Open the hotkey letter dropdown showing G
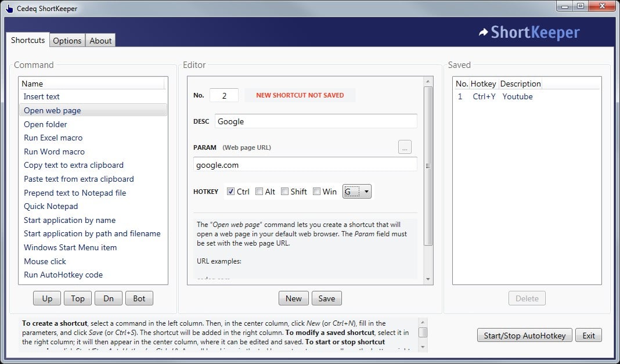Screen dimensions: 620x364 coord(356,191)
